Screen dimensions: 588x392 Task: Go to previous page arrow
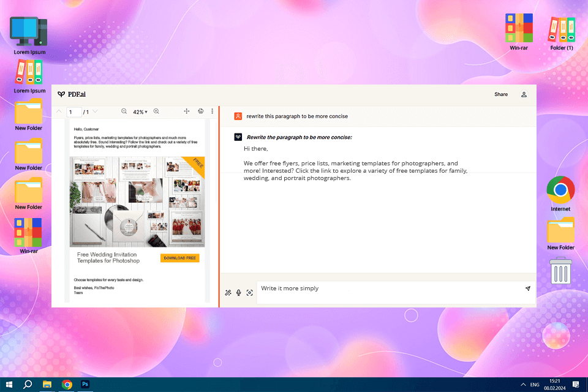pos(59,111)
